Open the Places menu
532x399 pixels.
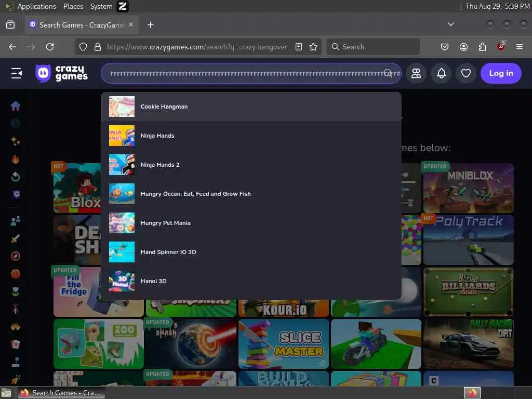click(x=73, y=6)
